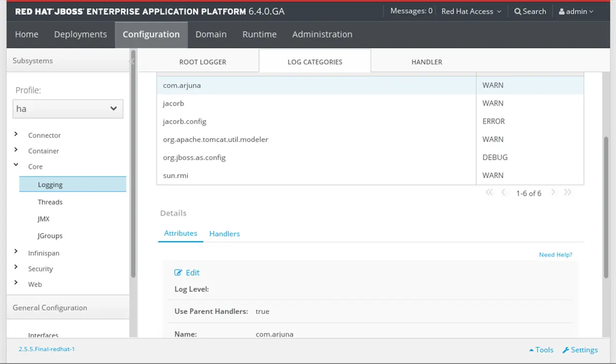Image resolution: width=616 pixels, height=364 pixels.
Task: Select the sun.rmi log category
Action: 370,176
